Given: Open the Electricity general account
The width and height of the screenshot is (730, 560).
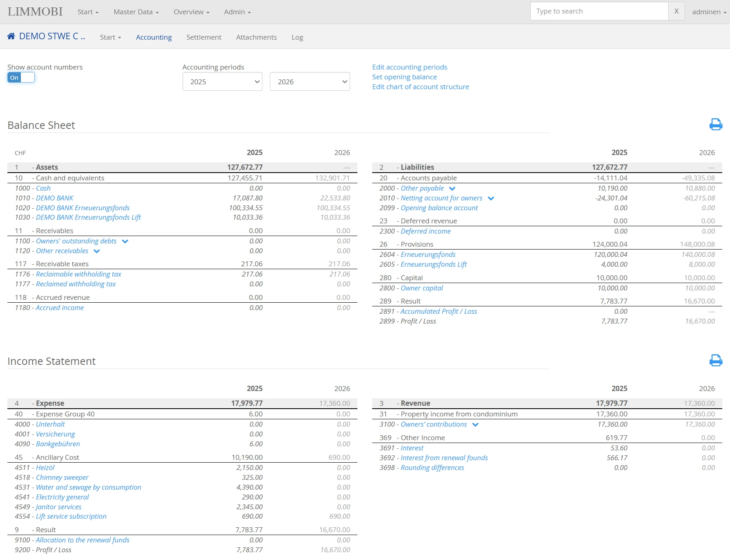Looking at the screenshot, I should coord(62,497).
